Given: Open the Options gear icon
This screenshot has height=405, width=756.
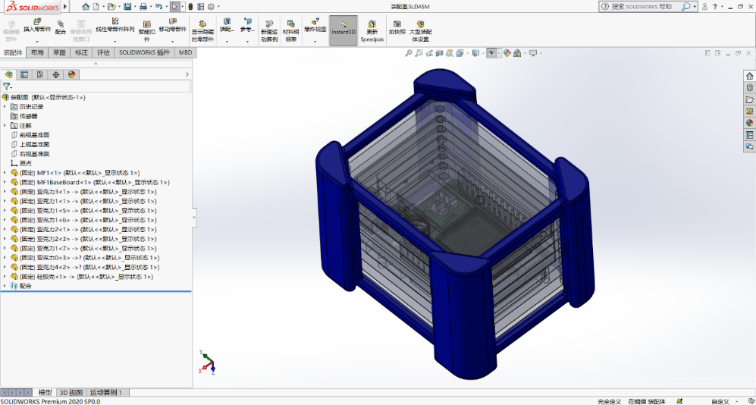Looking at the screenshot, I should 211,7.
